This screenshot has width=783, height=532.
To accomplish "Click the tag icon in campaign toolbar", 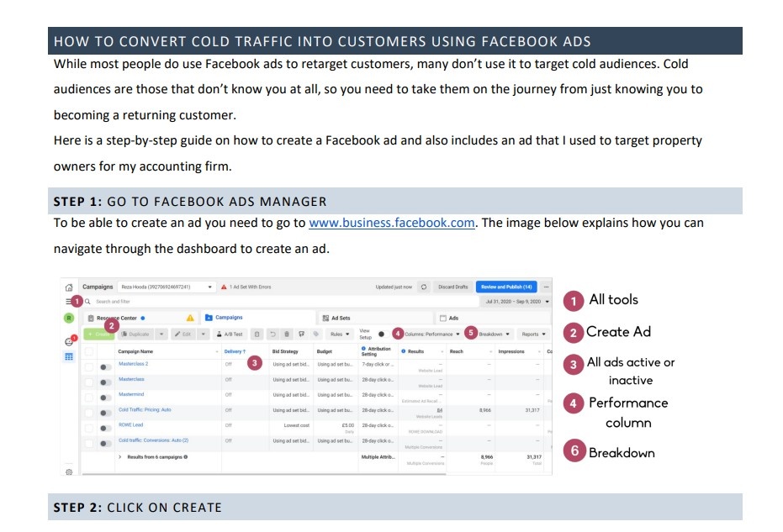I will click(316, 334).
